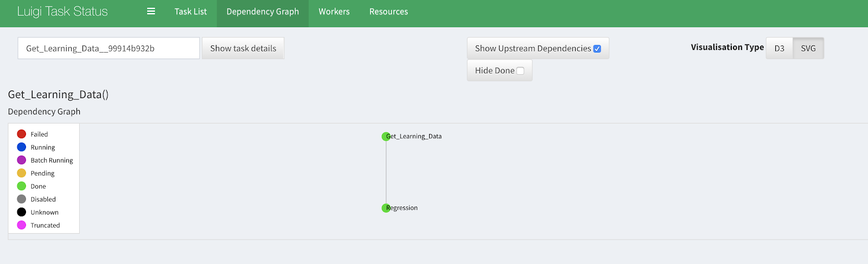868x264 pixels.
Task: Go to the Workers tab
Action: 334,11
